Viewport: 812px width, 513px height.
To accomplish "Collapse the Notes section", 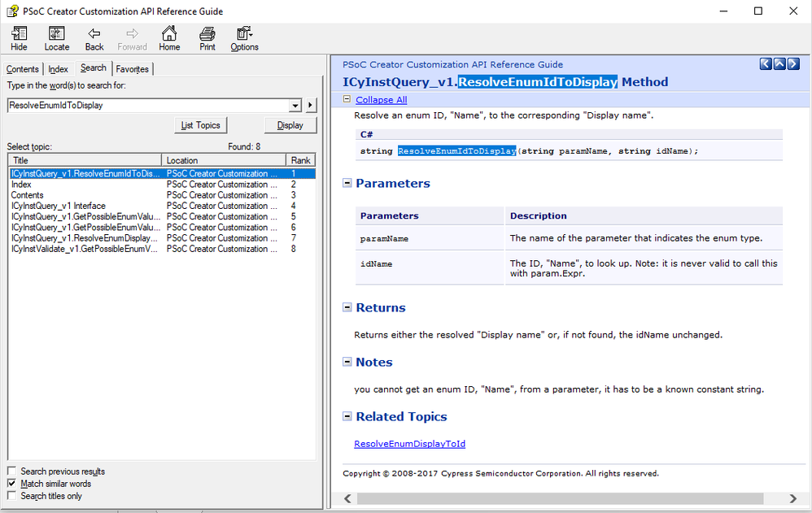I will pyautogui.click(x=347, y=362).
